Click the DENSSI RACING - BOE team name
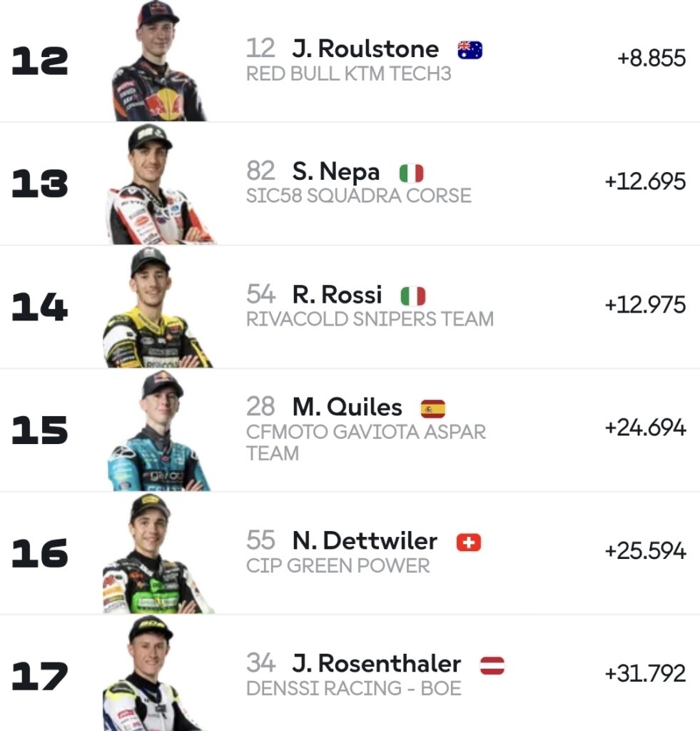This screenshot has height=731, width=700. [x=354, y=688]
